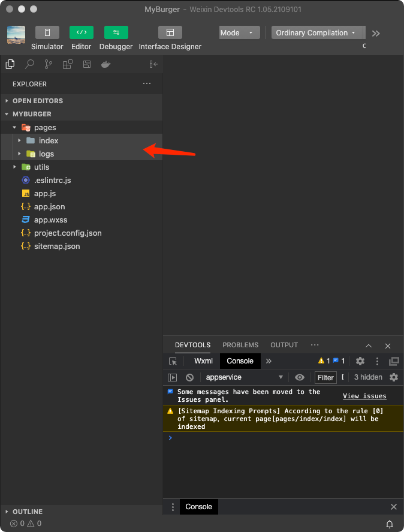Toggle the console sidebar
404x532 pixels.
[x=172, y=377]
